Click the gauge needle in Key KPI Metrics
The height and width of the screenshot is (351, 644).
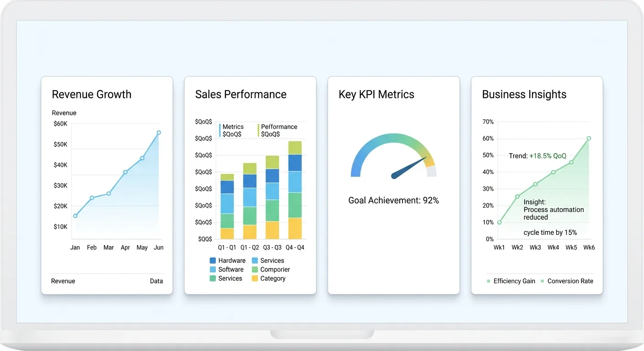409,168
